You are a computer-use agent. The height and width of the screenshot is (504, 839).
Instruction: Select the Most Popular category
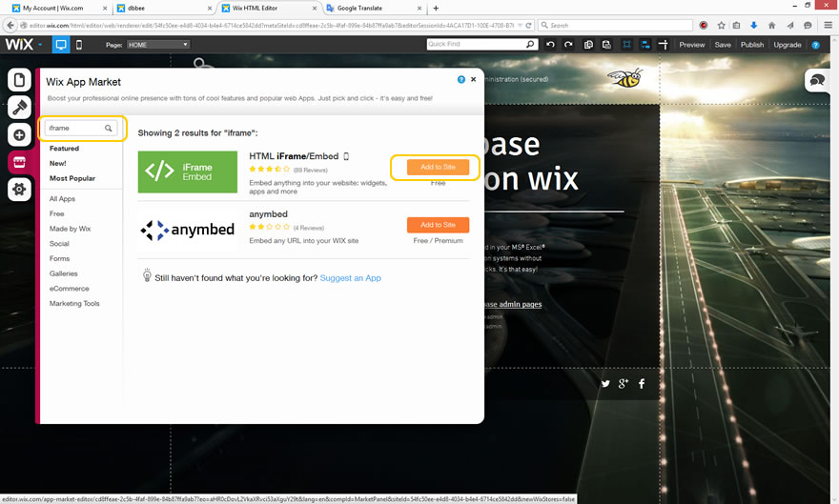tap(72, 178)
